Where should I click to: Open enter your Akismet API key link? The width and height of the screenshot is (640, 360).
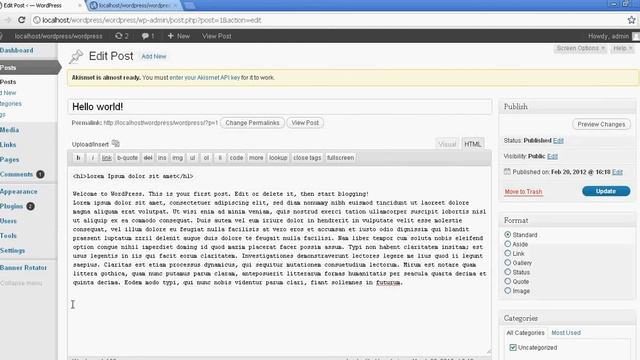point(204,78)
